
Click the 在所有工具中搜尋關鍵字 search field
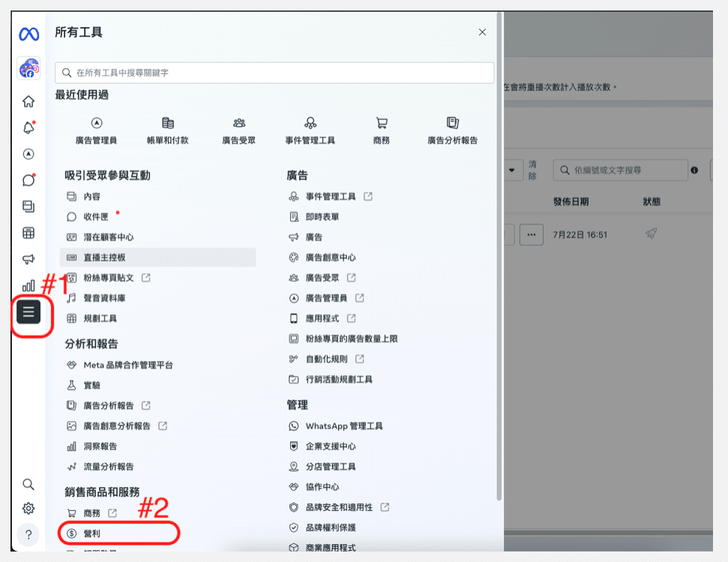point(274,73)
